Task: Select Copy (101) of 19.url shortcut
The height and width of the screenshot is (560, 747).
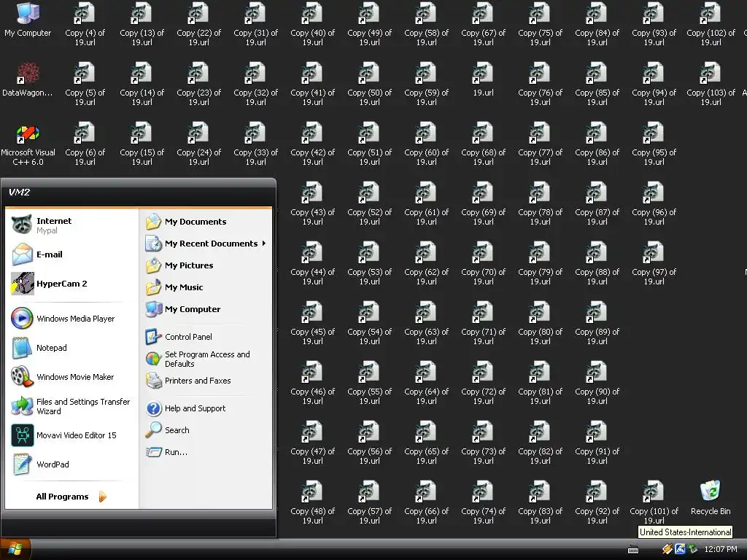Action: (x=654, y=502)
